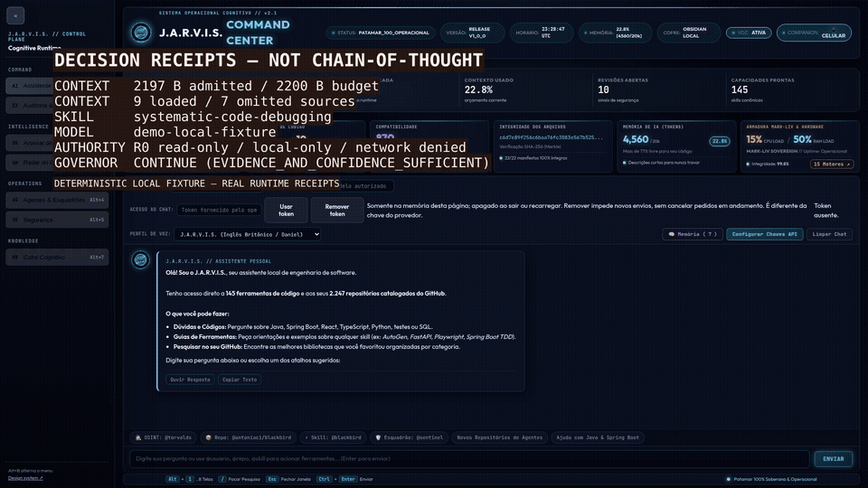Select the Skill: @blackbird shortcut chip

(x=332, y=437)
